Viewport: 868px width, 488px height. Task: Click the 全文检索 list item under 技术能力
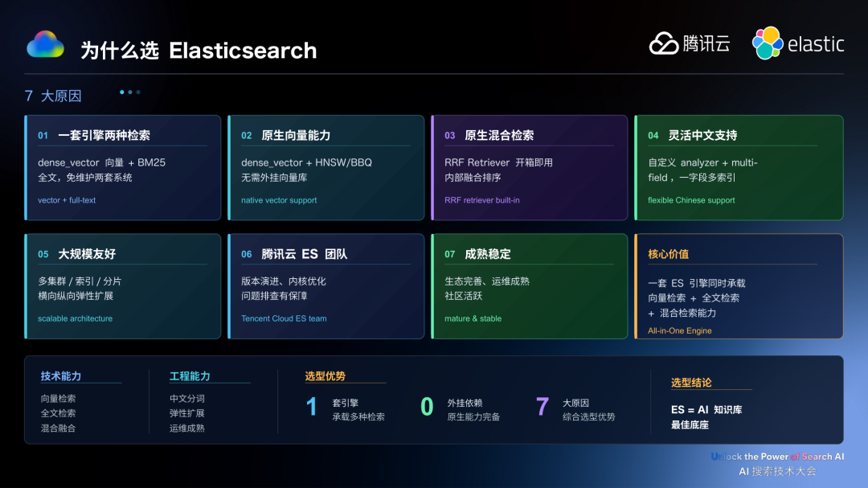(x=58, y=413)
